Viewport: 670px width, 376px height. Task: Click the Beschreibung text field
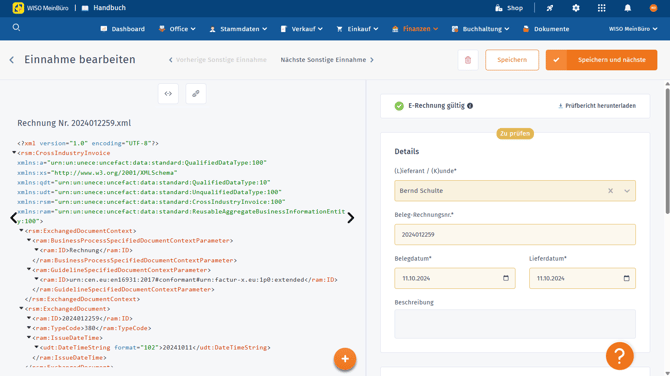pos(515,324)
